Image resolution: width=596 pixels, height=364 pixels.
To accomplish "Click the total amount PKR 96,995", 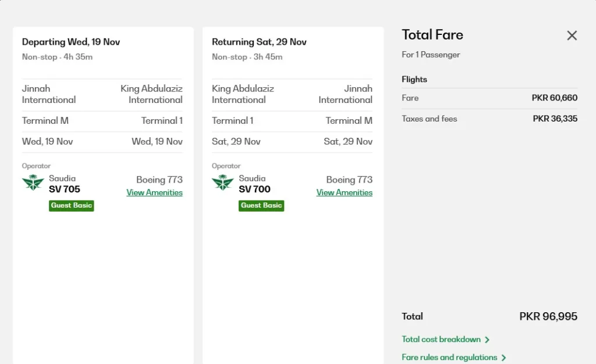I will click(x=548, y=317).
